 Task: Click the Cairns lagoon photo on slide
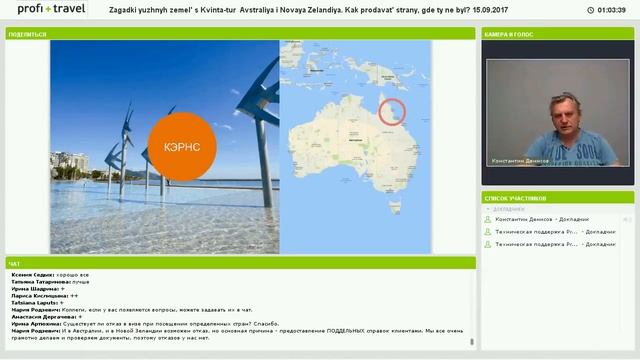click(x=165, y=147)
